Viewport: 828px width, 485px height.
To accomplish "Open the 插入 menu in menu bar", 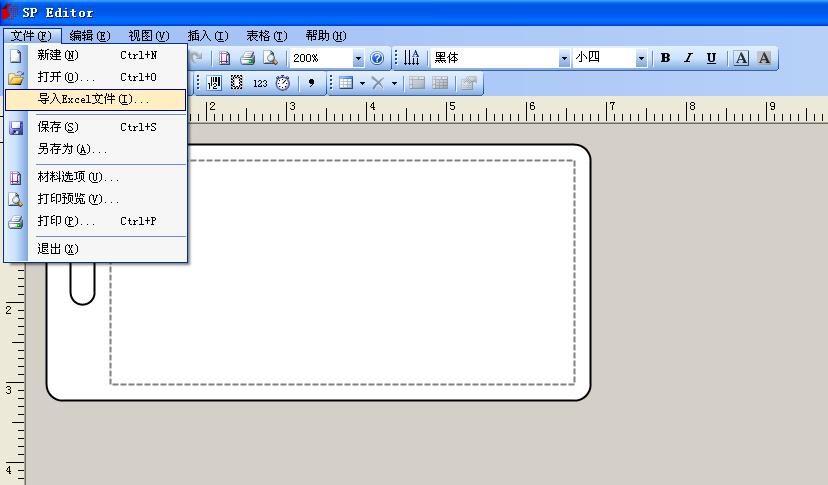I will point(207,36).
